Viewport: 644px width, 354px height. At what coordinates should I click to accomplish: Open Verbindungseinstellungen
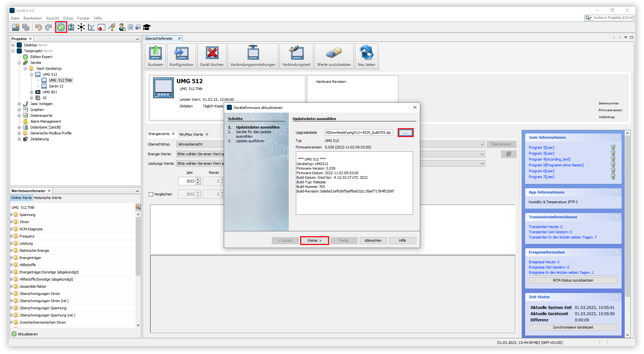(253, 55)
